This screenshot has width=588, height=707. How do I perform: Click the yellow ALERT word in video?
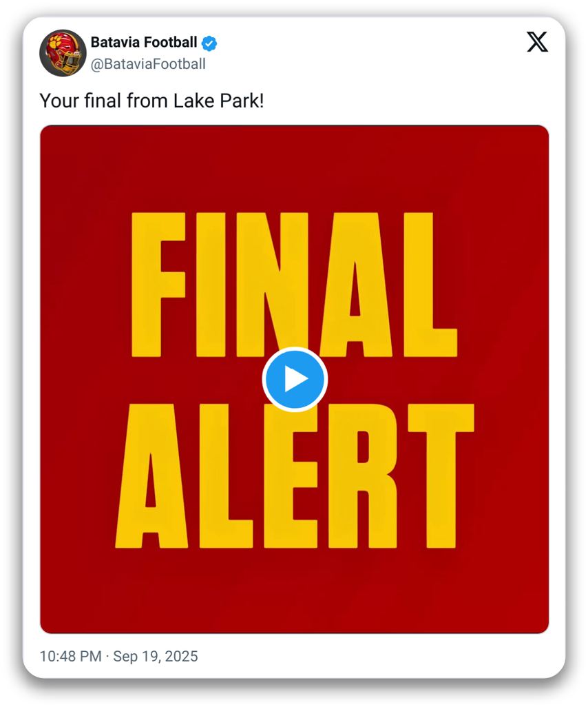click(x=295, y=475)
